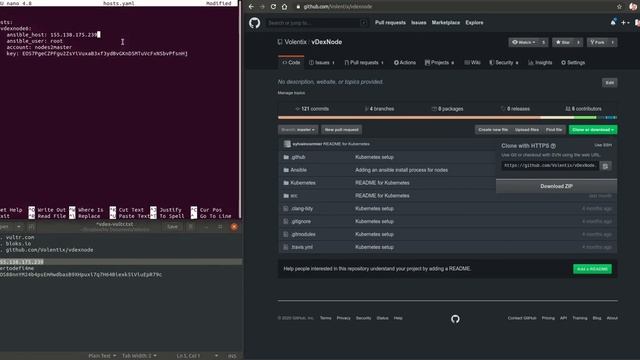This screenshot has height=360, width=640.
Task: Switch to the Actions tab
Action: click(x=404, y=62)
